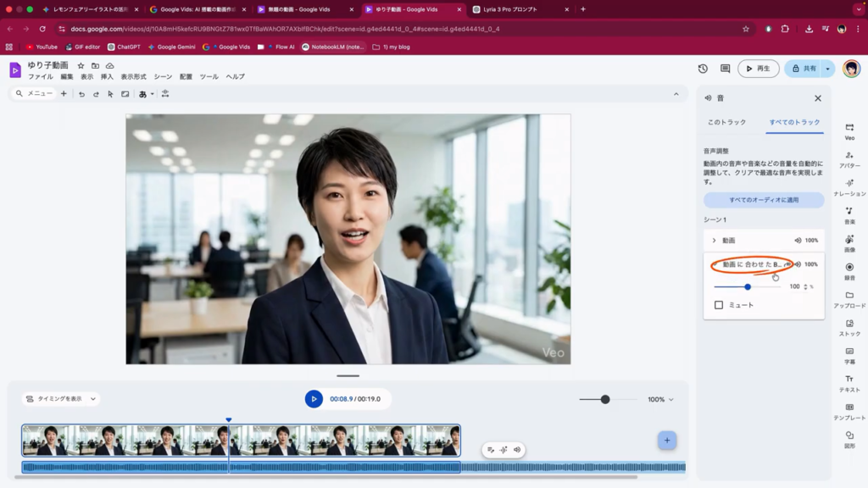Open the アバター (avatar) sidebar tool
The width and height of the screenshot is (868, 488).
tap(849, 158)
